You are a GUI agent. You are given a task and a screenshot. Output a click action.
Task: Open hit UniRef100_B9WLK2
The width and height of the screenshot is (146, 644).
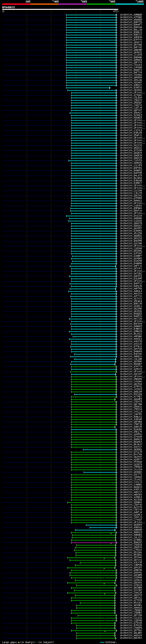(x=131, y=417)
